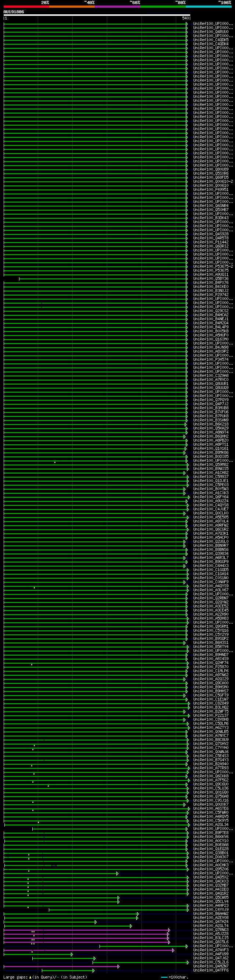Click the cyan ~100% identity legend segment

pyautogui.click(x=209, y=7)
